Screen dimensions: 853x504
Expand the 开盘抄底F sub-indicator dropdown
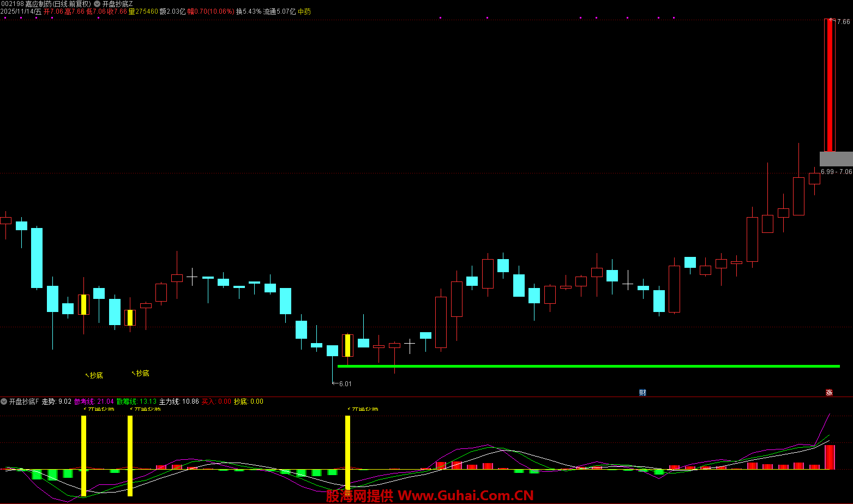(x=4, y=401)
